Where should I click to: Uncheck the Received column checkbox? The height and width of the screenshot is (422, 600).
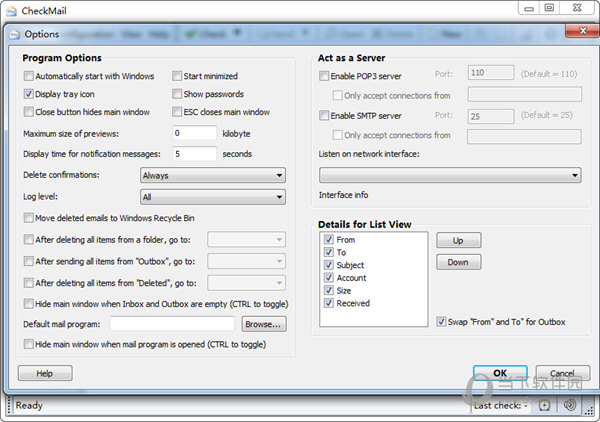[x=329, y=303]
